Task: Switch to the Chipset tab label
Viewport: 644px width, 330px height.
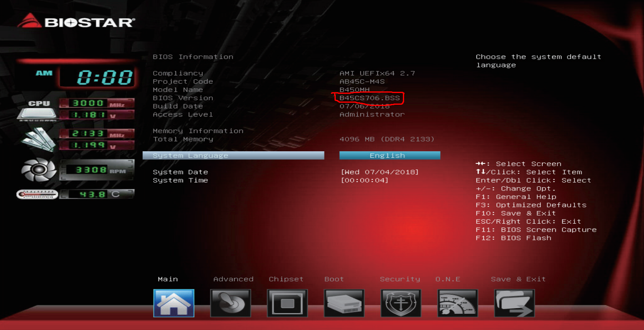Action: click(286, 279)
